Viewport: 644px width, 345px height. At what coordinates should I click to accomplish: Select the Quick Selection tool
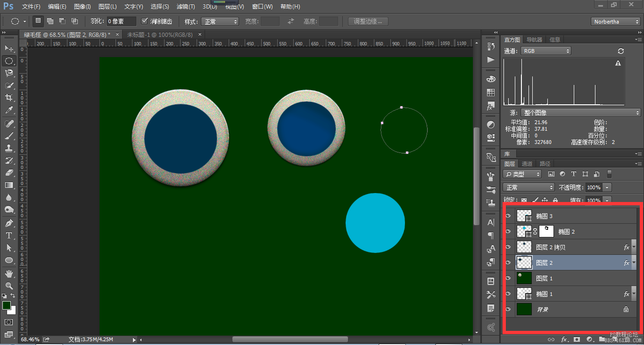pyautogui.click(x=9, y=85)
